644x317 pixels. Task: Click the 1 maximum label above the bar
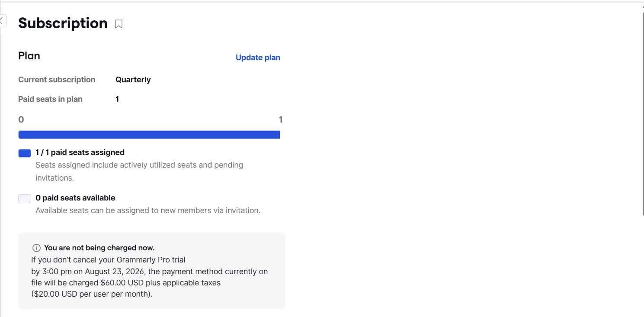click(x=281, y=120)
